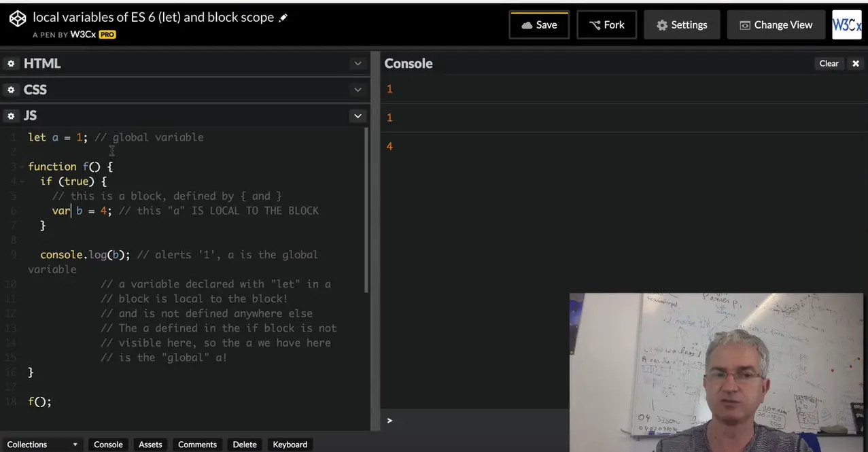Click the webcam video overlay
This screenshot has height=452, width=868.
click(716, 372)
